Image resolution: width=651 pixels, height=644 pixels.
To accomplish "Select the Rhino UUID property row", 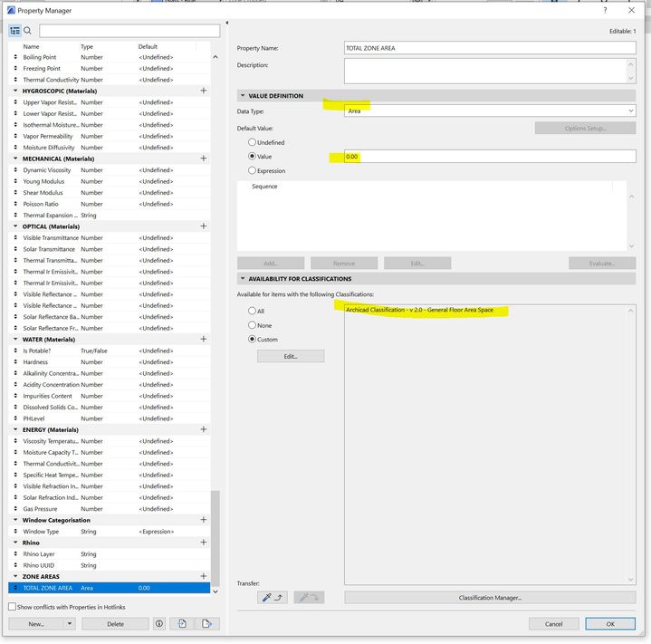I will 110,565.
